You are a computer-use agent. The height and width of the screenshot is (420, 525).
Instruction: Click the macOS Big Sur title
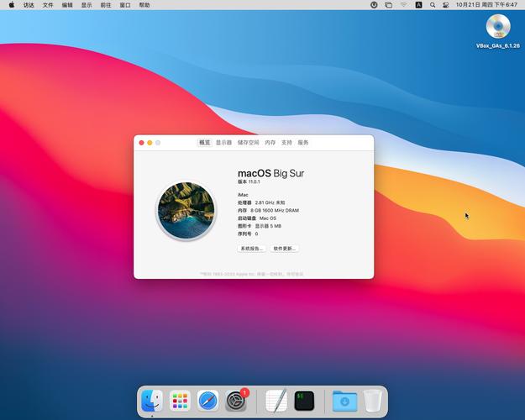tap(270, 173)
